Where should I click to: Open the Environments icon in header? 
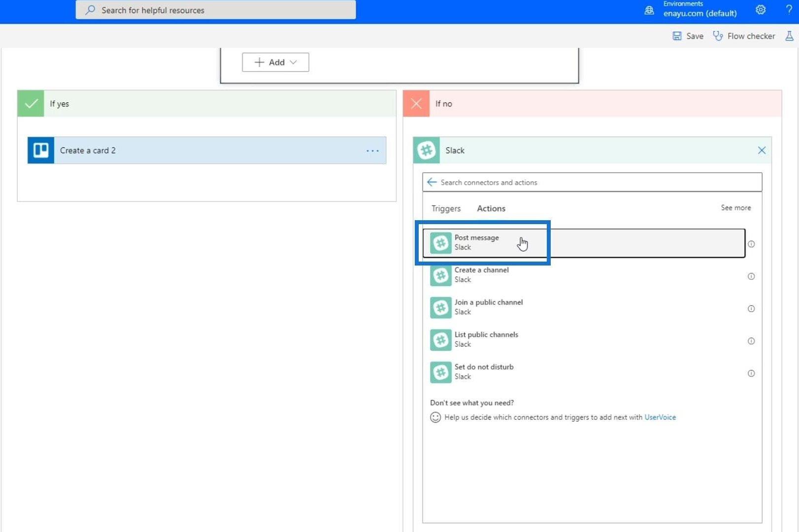click(x=649, y=10)
